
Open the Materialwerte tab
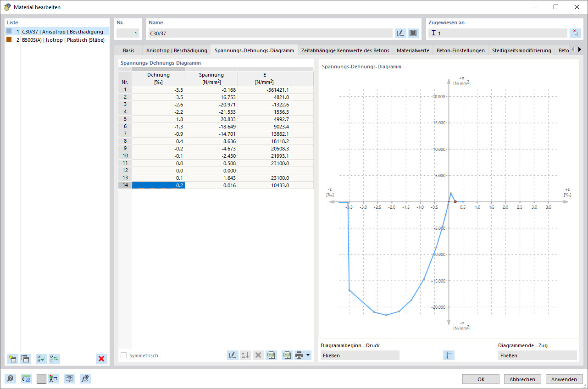click(413, 50)
